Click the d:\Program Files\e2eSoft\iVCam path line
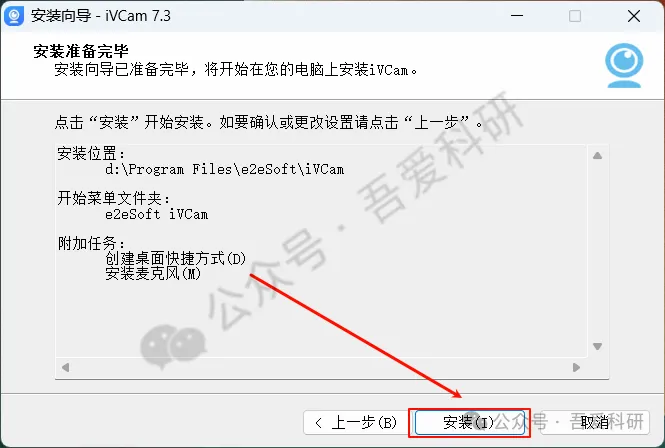 [x=224, y=169]
